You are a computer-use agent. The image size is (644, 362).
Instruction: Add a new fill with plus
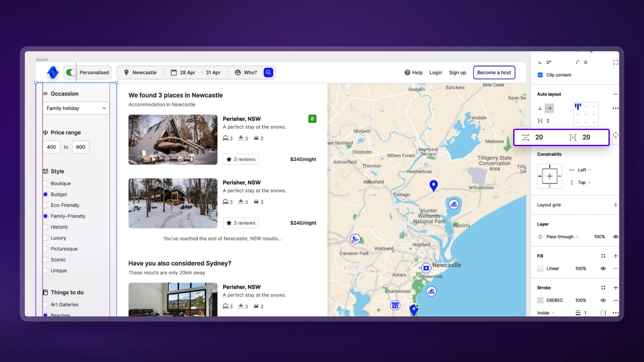615,256
